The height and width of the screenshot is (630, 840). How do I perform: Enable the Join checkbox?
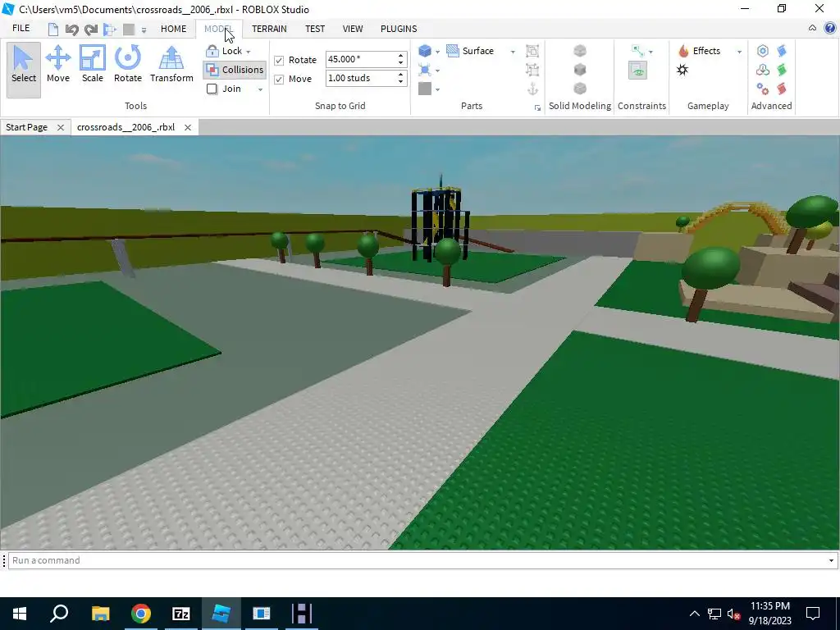[x=212, y=89]
